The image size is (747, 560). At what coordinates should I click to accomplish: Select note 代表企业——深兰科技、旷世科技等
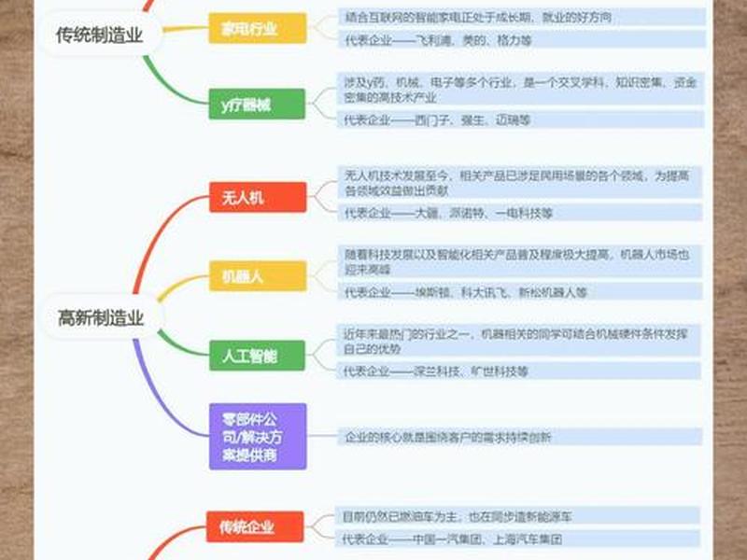(x=519, y=371)
